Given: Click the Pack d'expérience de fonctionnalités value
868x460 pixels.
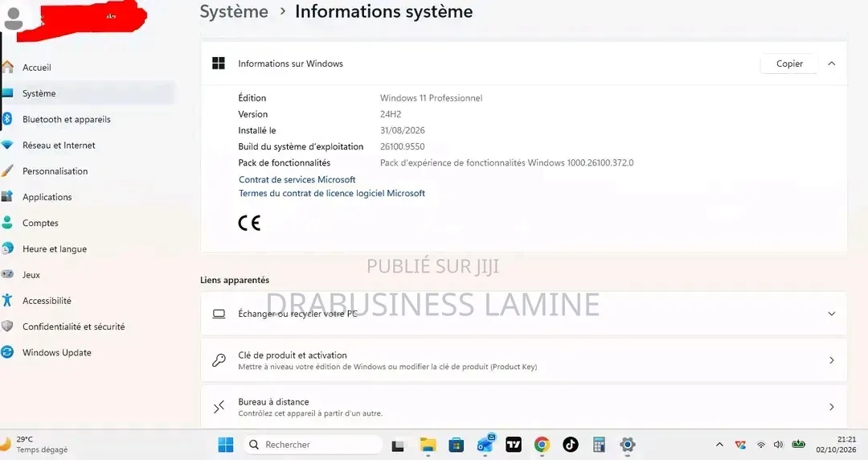Looking at the screenshot, I should (x=507, y=163).
